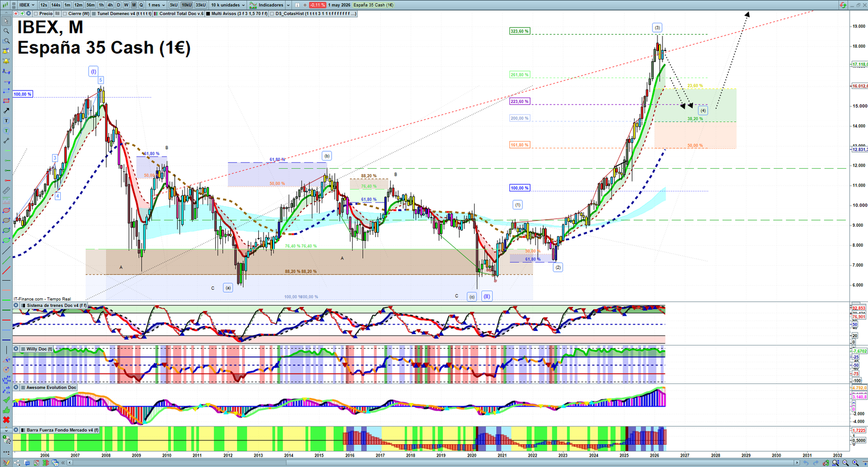This screenshot has width=868, height=467.
Task: Expand the left toolbar chevron near the bottom
Action: tap(7, 431)
